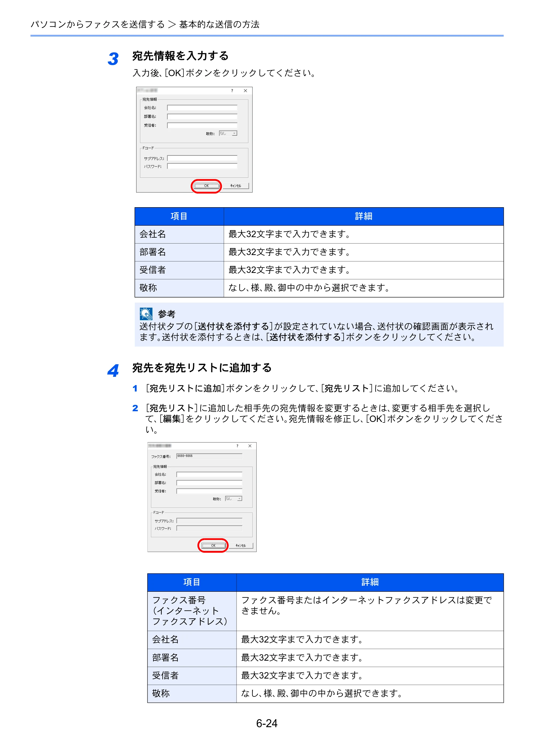
Task: Click the パスワード field in fax number dialog
Action: [209, 528]
